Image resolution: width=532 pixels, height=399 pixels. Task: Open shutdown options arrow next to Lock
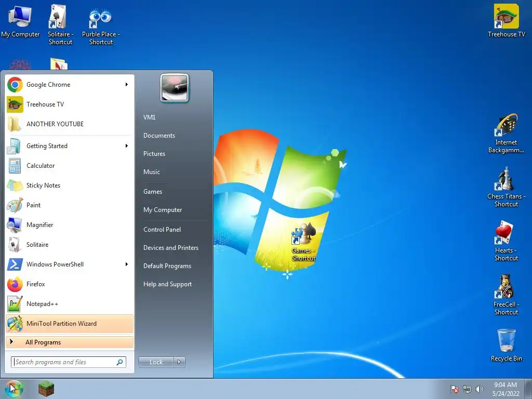179,362
